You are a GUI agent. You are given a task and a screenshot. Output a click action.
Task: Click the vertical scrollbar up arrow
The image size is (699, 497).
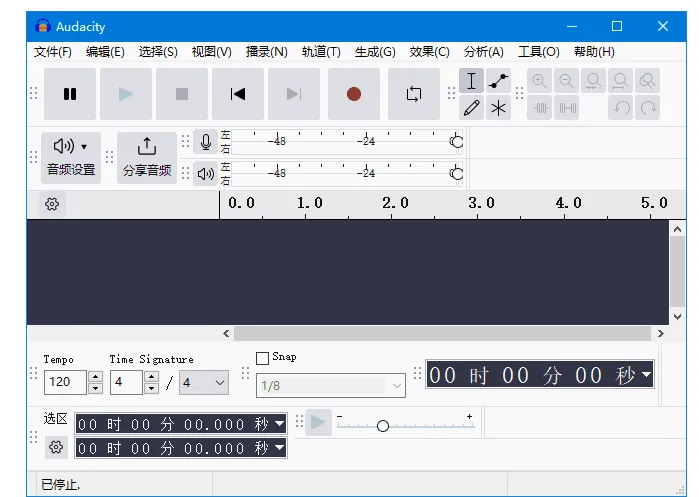678,229
